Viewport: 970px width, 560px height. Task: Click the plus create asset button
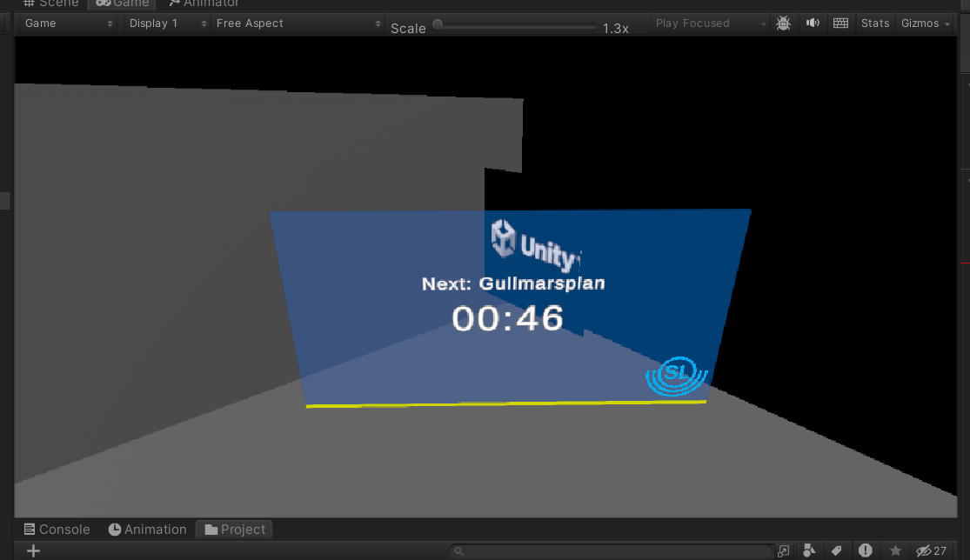(33, 550)
